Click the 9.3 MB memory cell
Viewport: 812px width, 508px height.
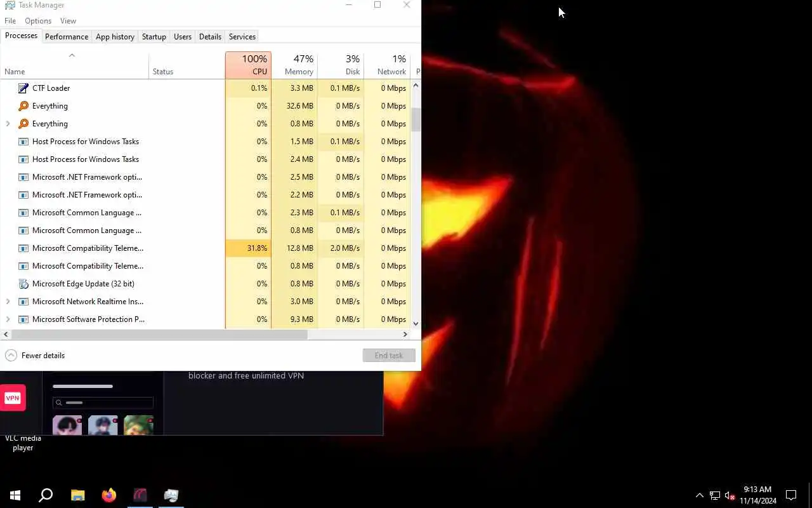pyautogui.click(x=294, y=319)
